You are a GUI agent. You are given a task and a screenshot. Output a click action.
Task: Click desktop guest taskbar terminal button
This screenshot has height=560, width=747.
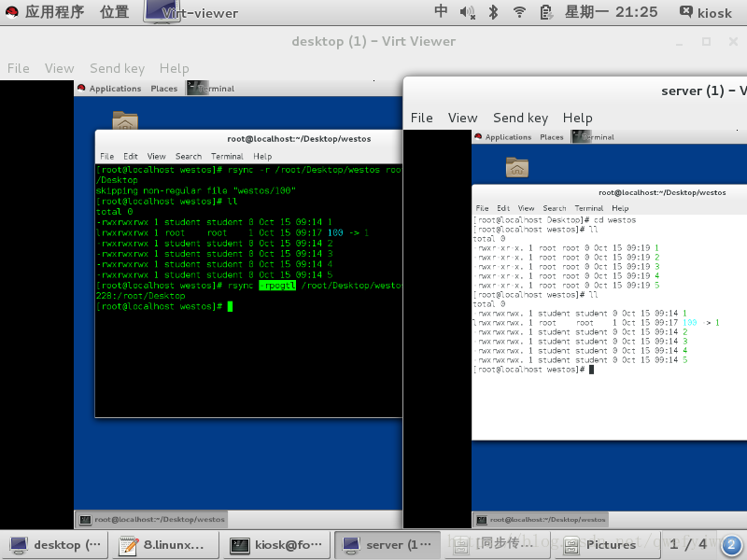coord(152,520)
